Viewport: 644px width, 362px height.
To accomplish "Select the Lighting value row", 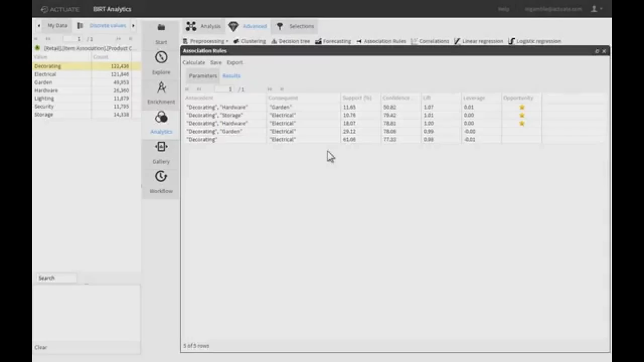I will coord(87,99).
